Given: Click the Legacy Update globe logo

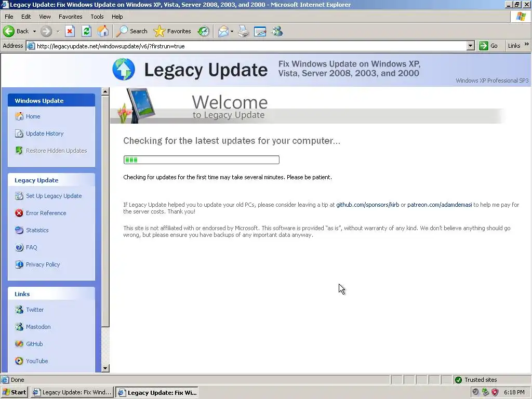Looking at the screenshot, I should pos(124,69).
